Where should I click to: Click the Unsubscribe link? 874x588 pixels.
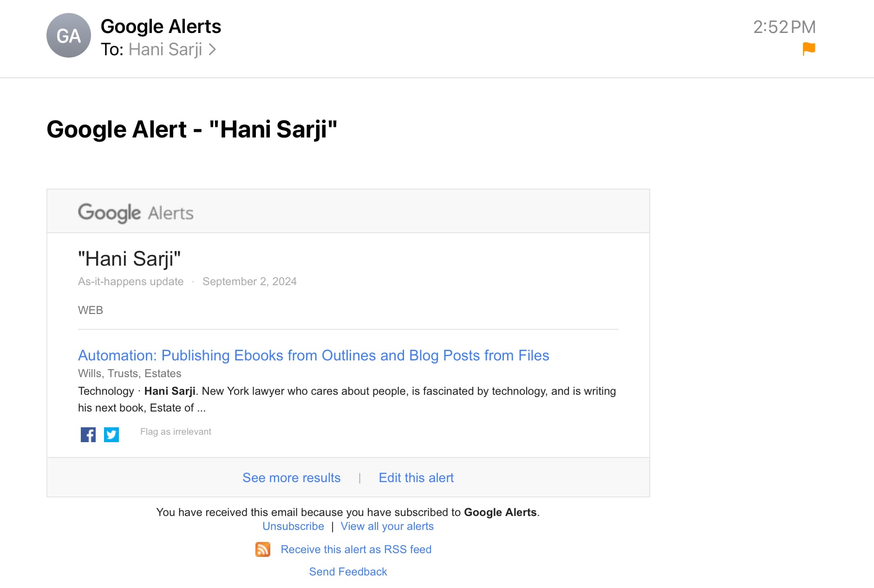(293, 526)
